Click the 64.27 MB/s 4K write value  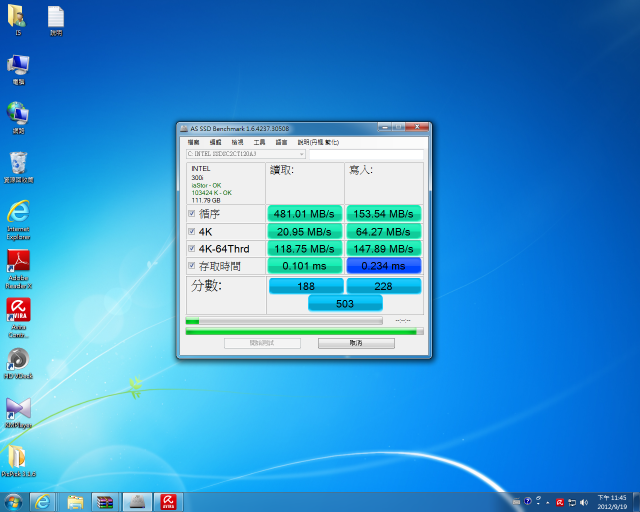(384, 232)
